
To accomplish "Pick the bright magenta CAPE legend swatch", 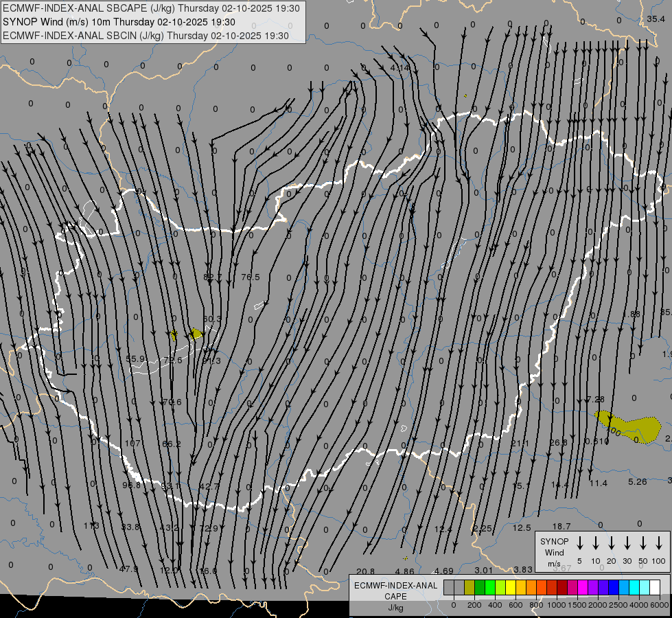I will click(583, 588).
